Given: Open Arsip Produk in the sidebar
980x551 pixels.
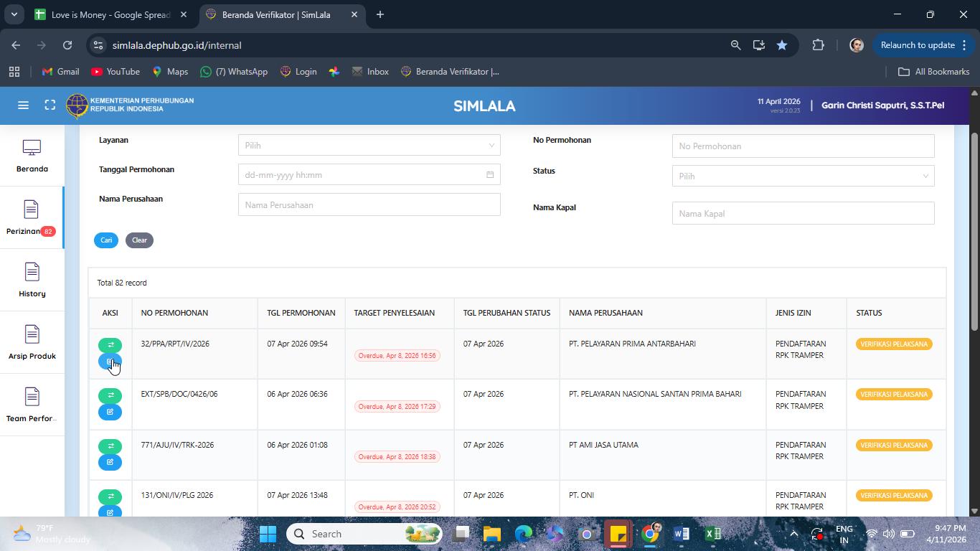Looking at the screenshot, I should pyautogui.click(x=32, y=342).
